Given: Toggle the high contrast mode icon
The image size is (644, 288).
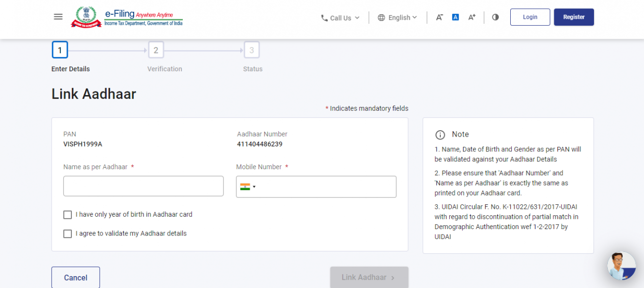Looking at the screenshot, I should (x=495, y=17).
